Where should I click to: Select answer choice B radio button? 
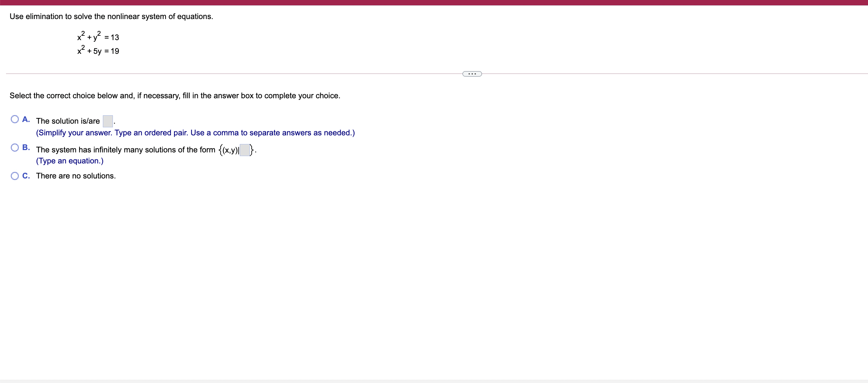coord(14,148)
